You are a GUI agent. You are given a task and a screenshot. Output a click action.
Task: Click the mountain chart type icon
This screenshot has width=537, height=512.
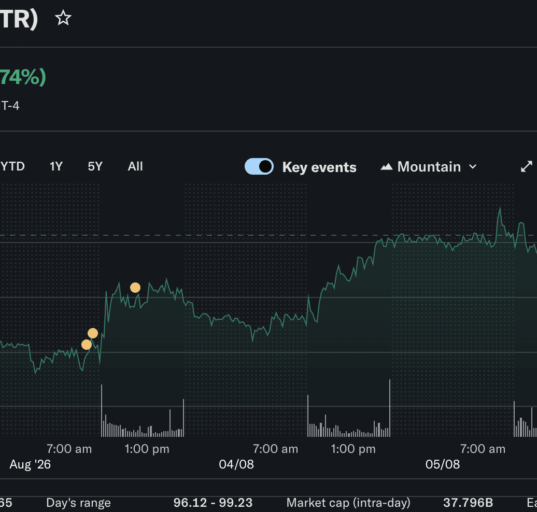387,167
